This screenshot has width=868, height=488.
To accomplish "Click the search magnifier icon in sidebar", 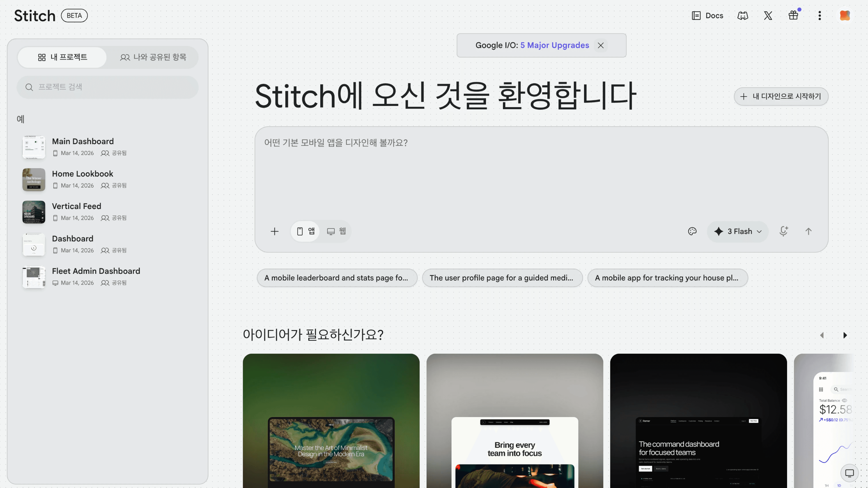I will click(x=29, y=87).
